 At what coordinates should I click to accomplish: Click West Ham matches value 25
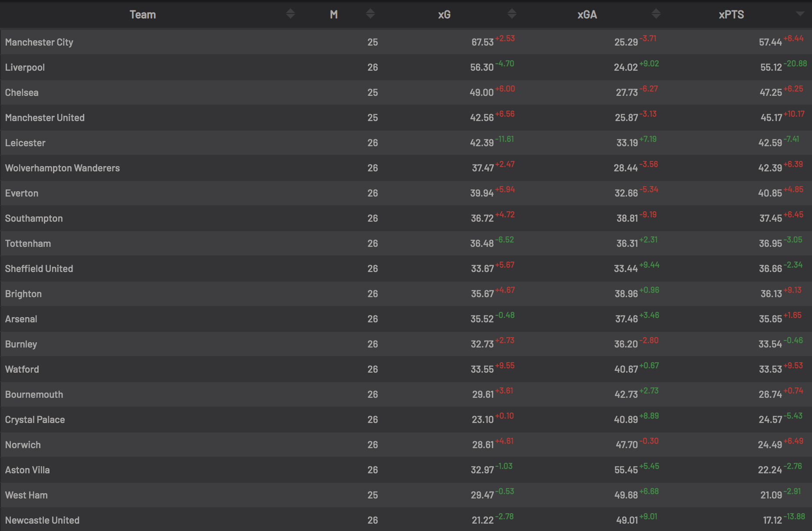[373, 495]
